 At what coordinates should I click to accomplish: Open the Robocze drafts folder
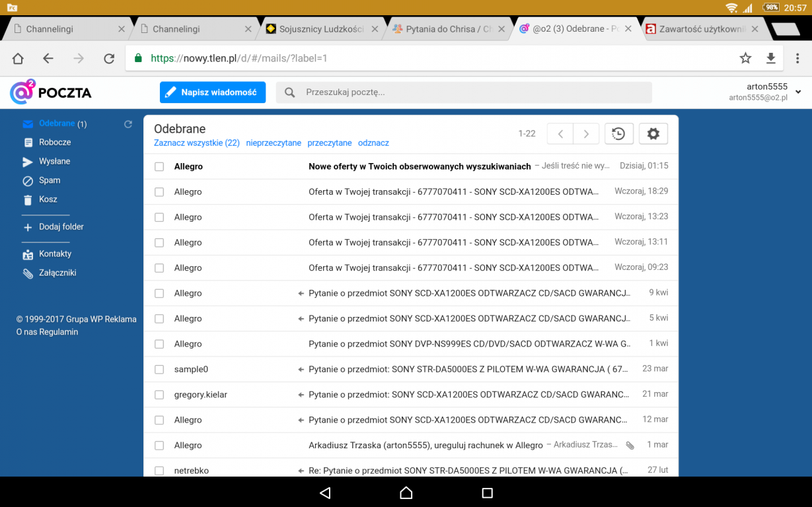(x=55, y=142)
